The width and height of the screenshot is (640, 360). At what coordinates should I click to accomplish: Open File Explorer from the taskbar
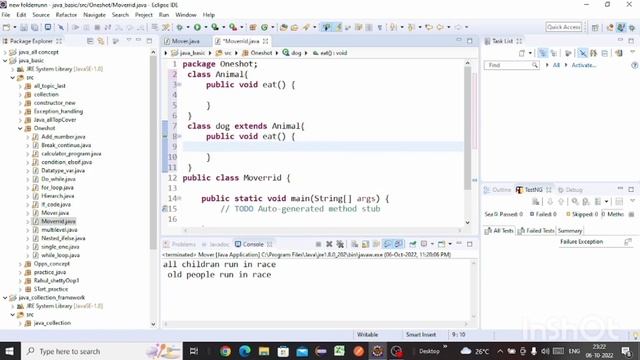(x=264, y=351)
